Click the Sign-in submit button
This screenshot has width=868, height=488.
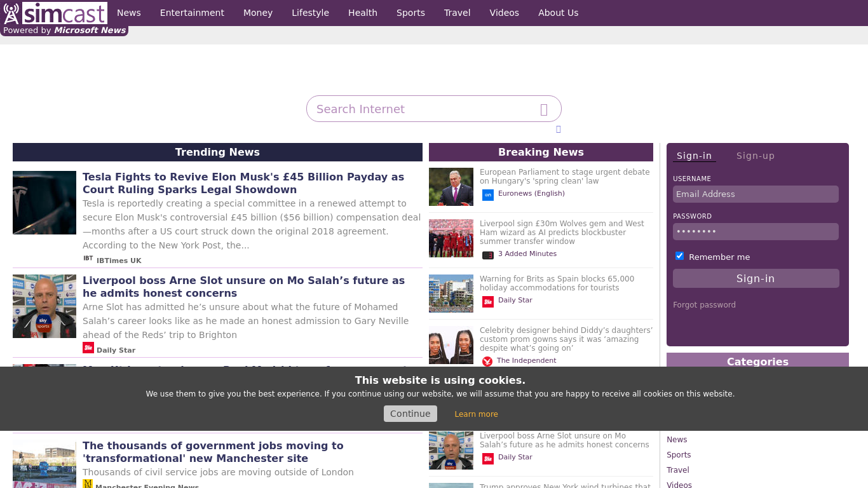(x=756, y=278)
